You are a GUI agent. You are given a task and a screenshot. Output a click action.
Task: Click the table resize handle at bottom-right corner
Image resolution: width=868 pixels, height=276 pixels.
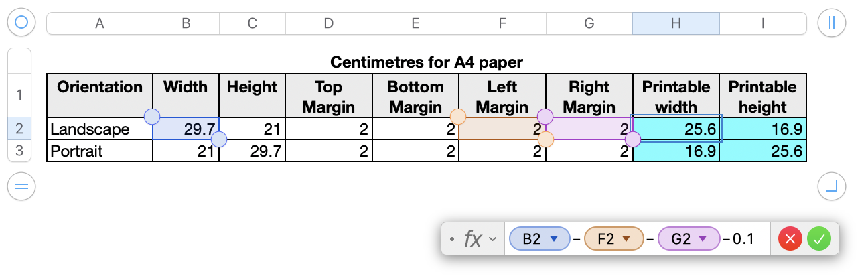click(831, 186)
